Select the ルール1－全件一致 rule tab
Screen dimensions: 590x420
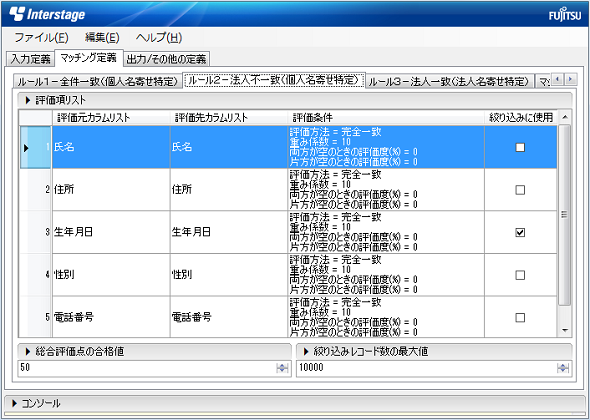click(97, 81)
